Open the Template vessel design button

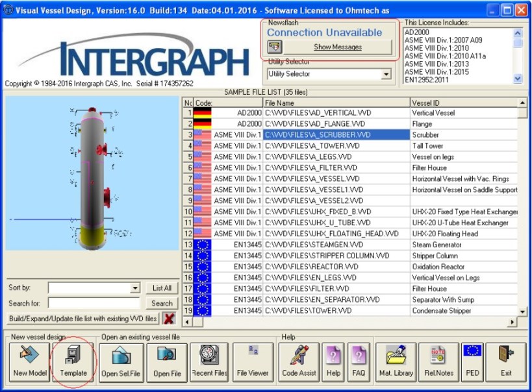[x=73, y=362]
